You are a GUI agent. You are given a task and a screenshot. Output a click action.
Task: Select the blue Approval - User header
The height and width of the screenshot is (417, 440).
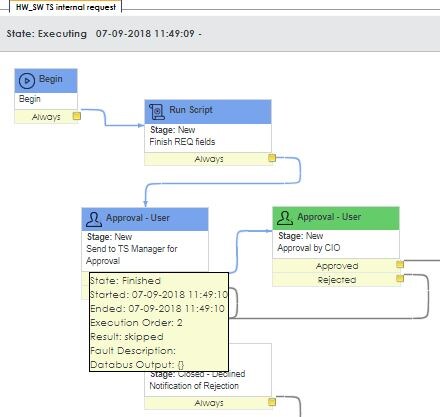tap(145, 219)
